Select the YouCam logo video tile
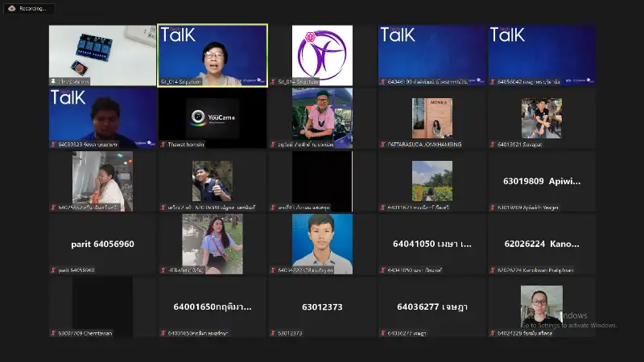644x362 pixels. 213,117
